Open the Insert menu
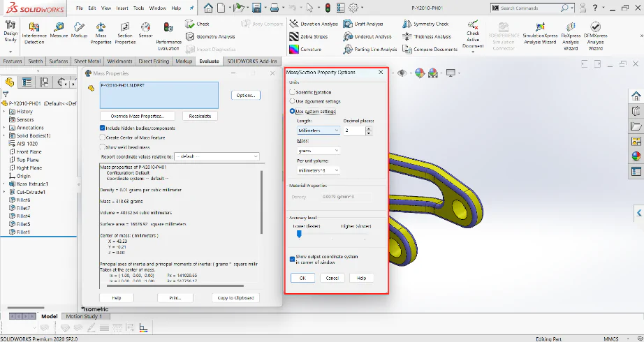The image size is (644, 342). click(x=122, y=8)
